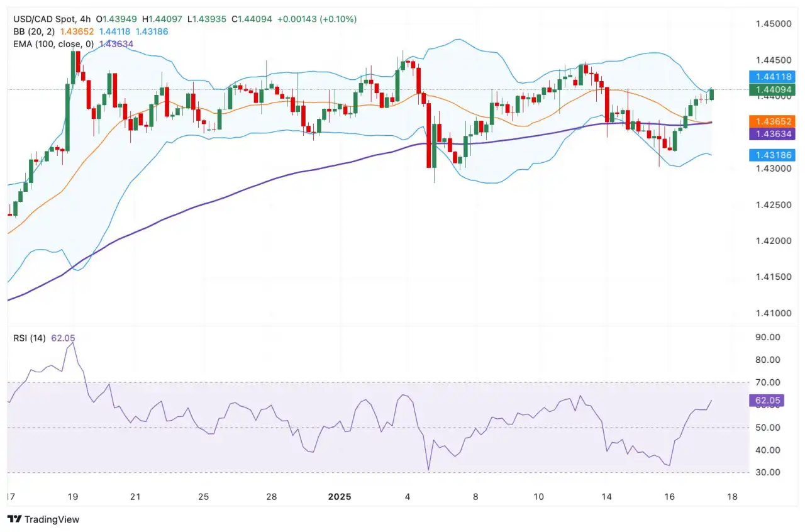Screen dimensions: 805x532
Task: Click the 1.42000 price axis label
Action: [774, 241]
